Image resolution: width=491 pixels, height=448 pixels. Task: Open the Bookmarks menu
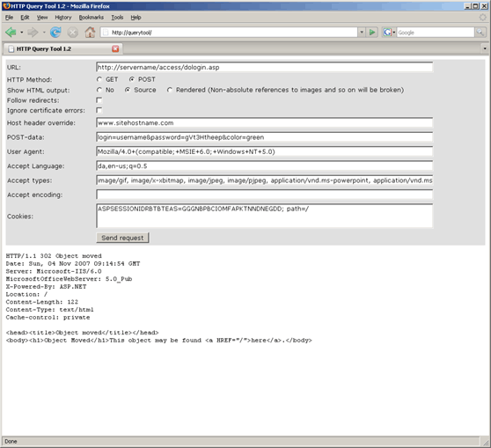pos(92,18)
